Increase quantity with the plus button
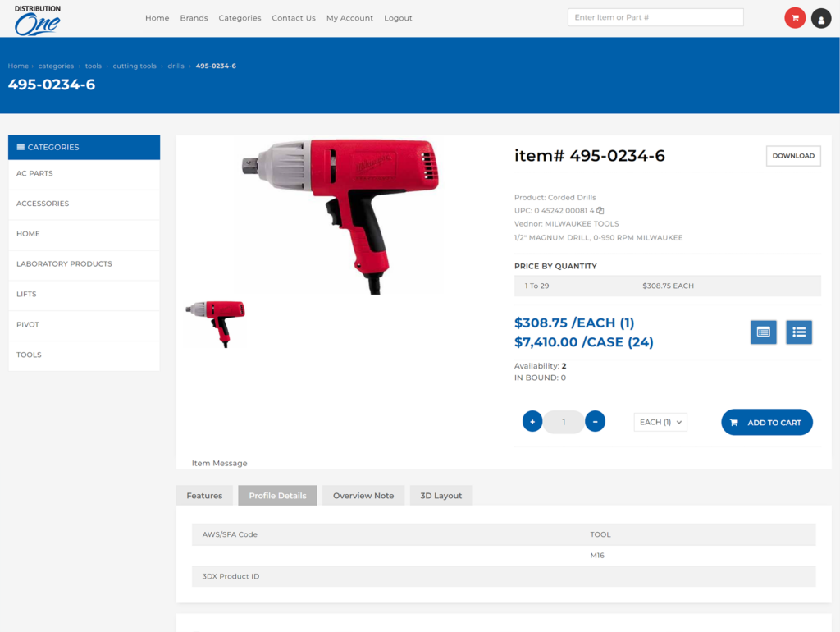Screen dimensions: 840x632 pyautogui.click(x=532, y=421)
